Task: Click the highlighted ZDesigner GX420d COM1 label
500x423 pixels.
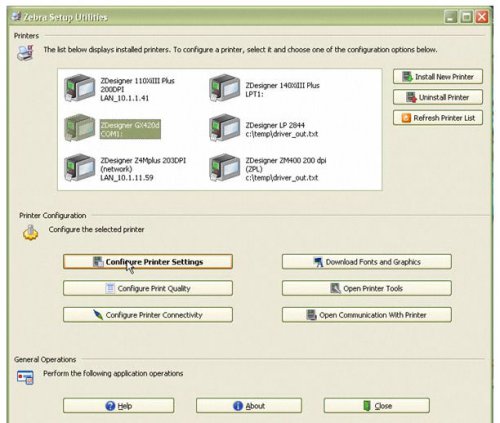Action: pyautogui.click(x=130, y=129)
